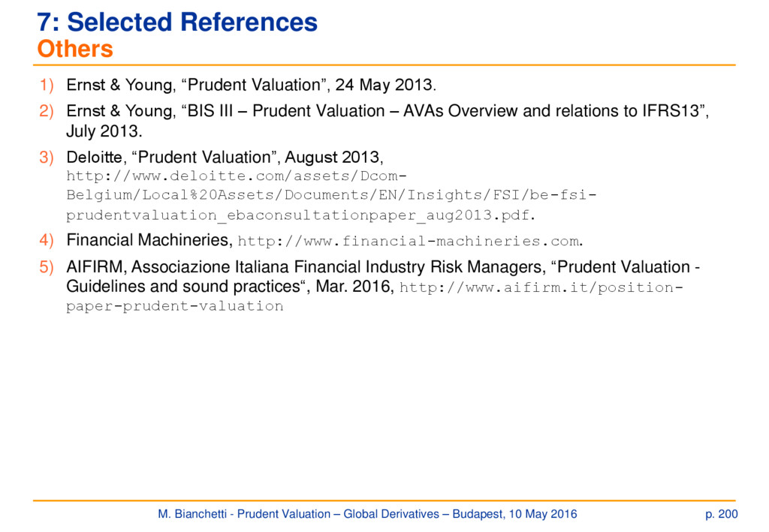The width and height of the screenshot is (769, 532).
Task: Open the Deloitte Prudent Valuation PDF link
Action: click(331, 195)
